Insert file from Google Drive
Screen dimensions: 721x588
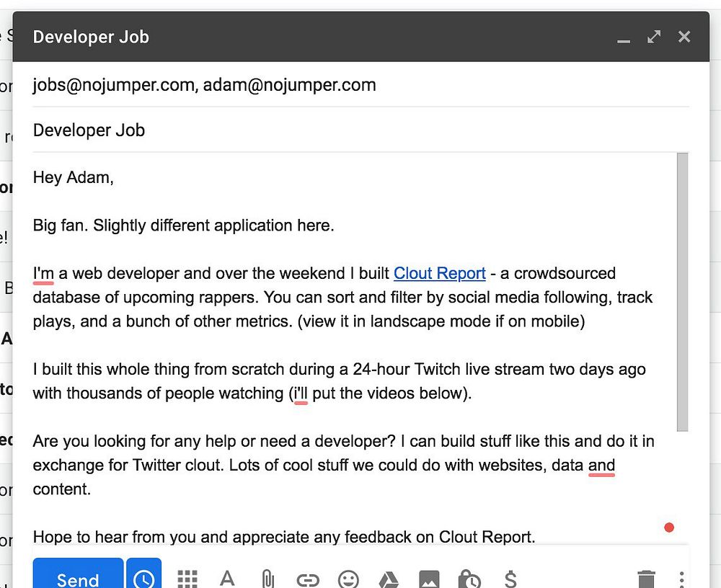(388, 580)
